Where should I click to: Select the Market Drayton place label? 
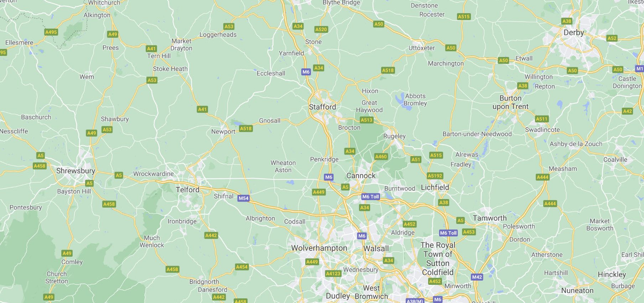[181, 45]
